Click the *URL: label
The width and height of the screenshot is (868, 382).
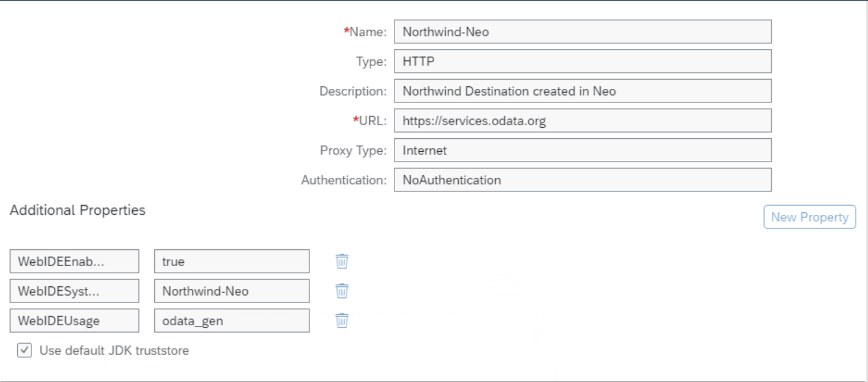point(369,121)
